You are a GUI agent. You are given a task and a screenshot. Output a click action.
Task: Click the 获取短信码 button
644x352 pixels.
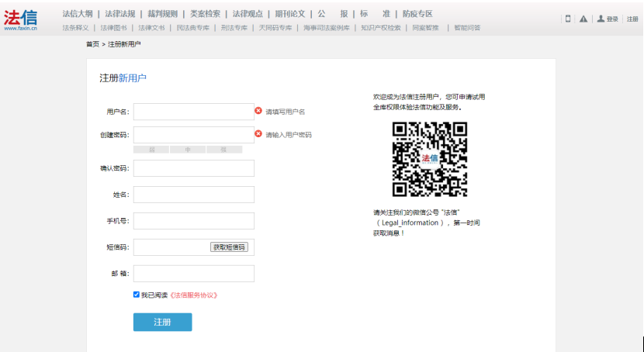pos(229,247)
